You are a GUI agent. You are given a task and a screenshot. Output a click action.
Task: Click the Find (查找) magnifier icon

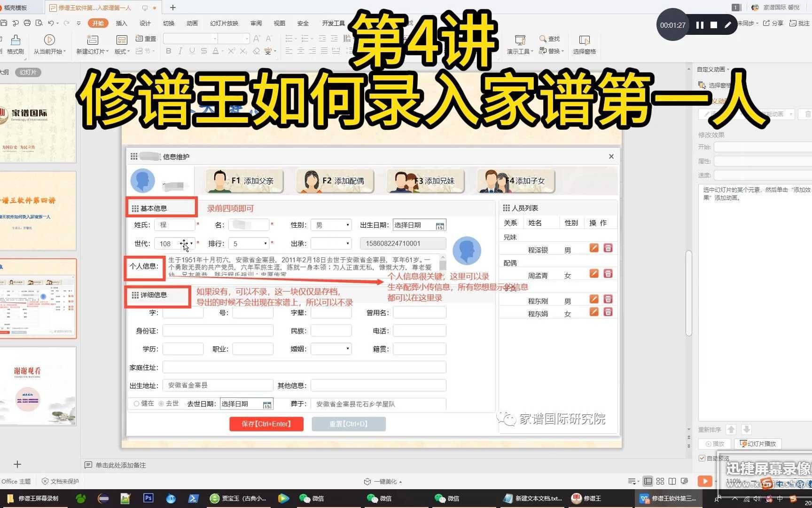coord(543,39)
